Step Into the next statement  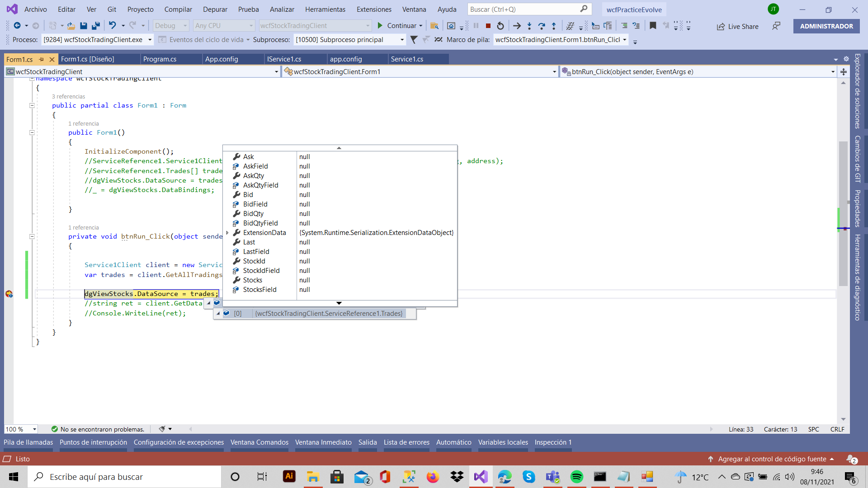(x=529, y=26)
